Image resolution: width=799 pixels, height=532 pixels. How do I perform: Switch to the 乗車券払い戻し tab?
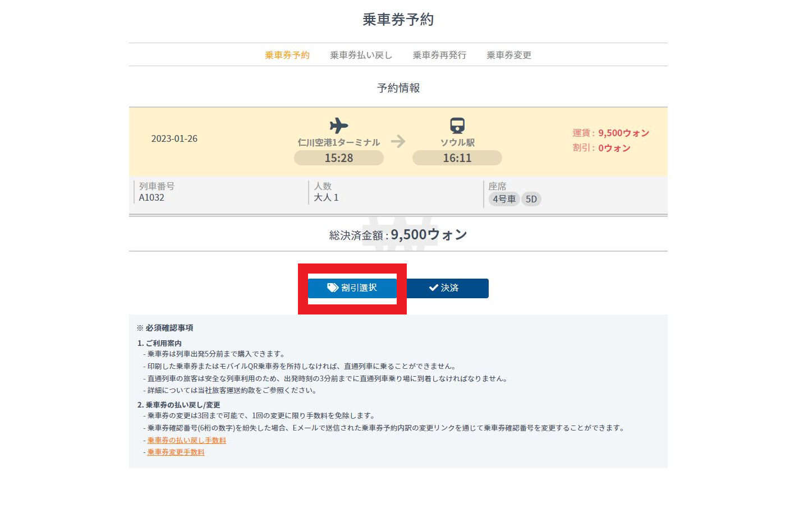(361, 54)
